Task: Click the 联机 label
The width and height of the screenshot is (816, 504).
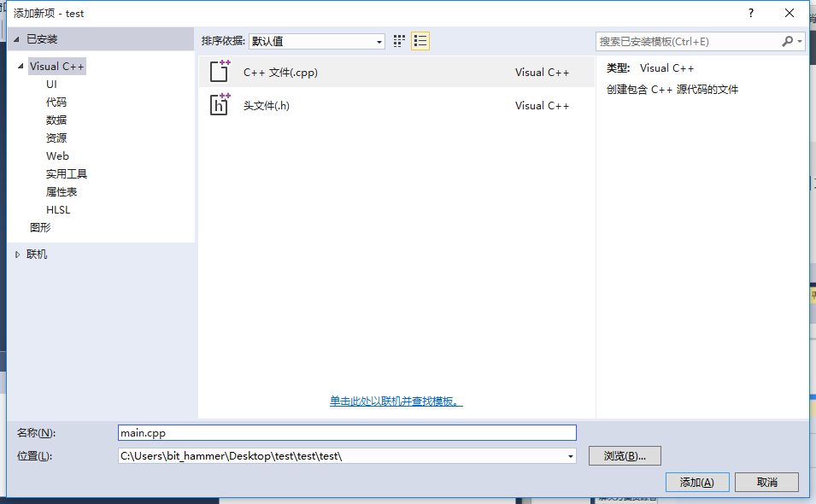Action: [37, 255]
